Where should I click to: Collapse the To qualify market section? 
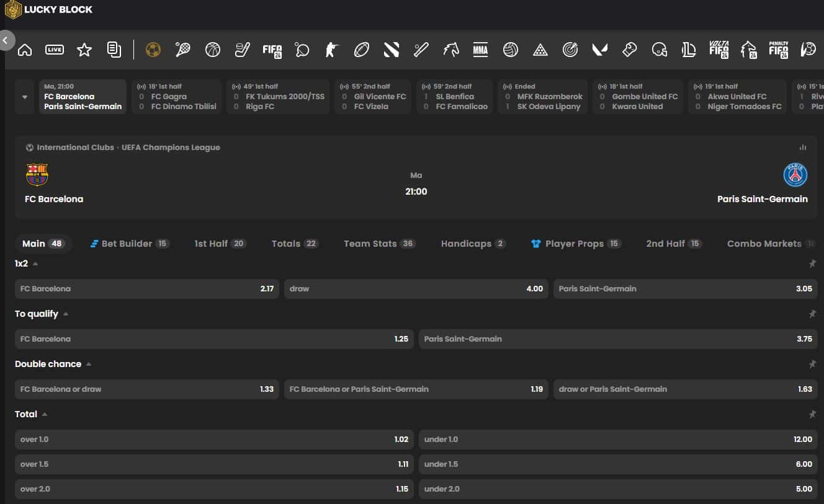[66, 314]
